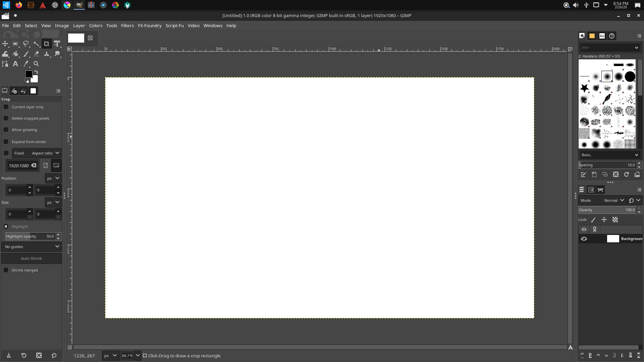The image size is (644, 362).
Task: Clear the 1920:1080 aspect ratio field
Action: tap(34, 166)
